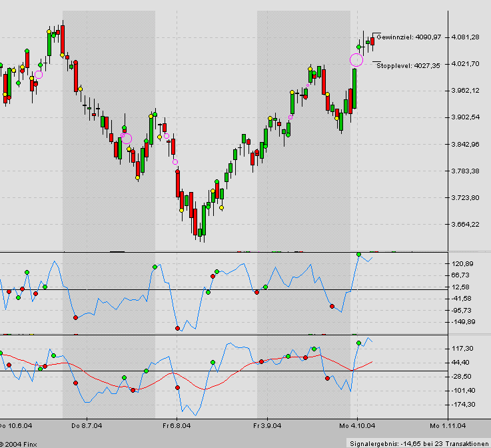Click the -149,89 oscillator axis value
This screenshot has height=448, width=491.
click(x=462, y=322)
